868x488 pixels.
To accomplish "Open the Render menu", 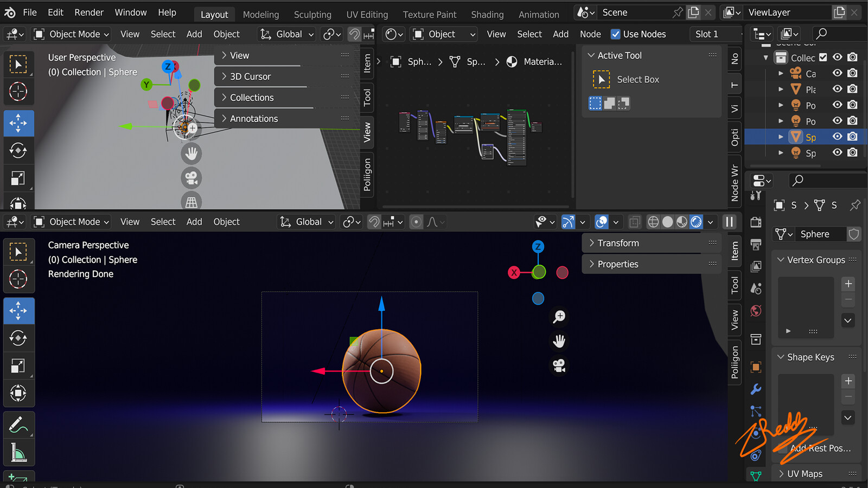I will tap(89, 12).
